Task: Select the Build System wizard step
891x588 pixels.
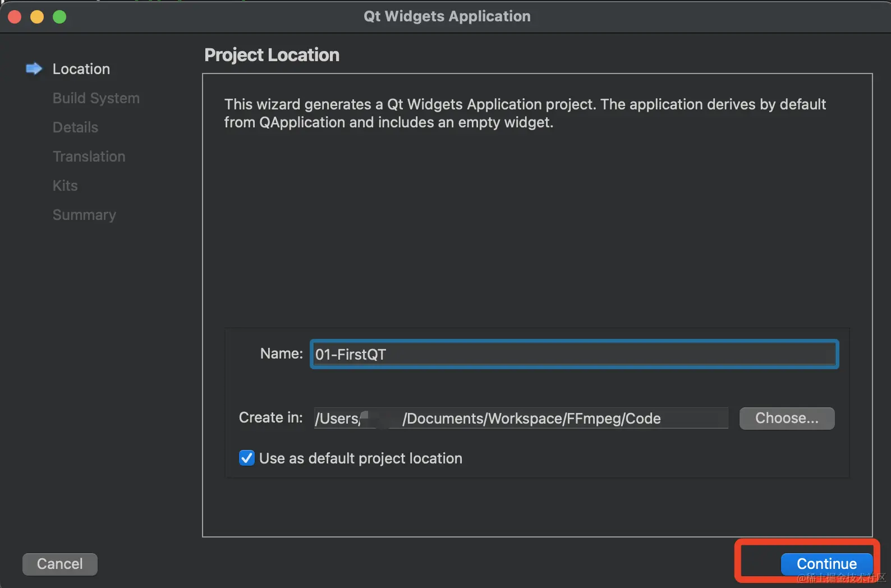Action: [96, 98]
